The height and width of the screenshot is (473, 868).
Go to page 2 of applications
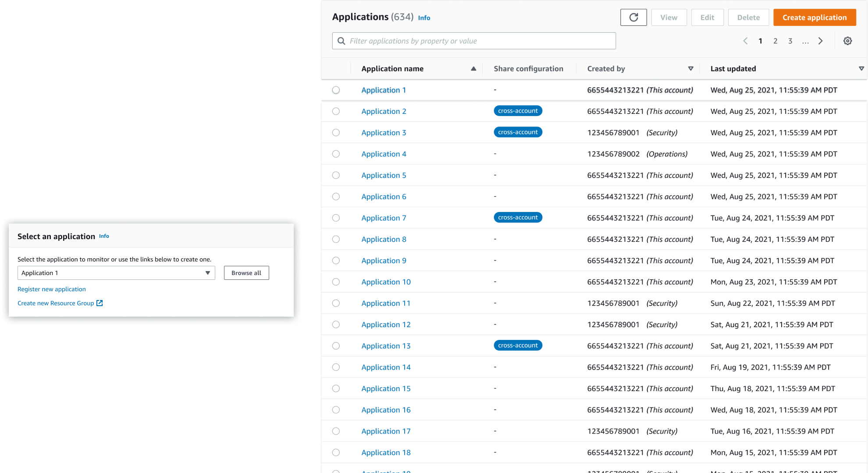coord(775,41)
